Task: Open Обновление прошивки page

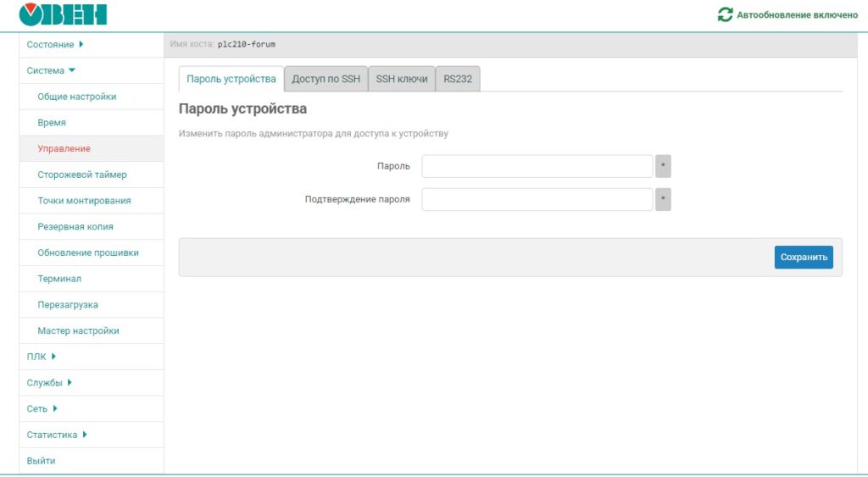Action: (x=88, y=252)
